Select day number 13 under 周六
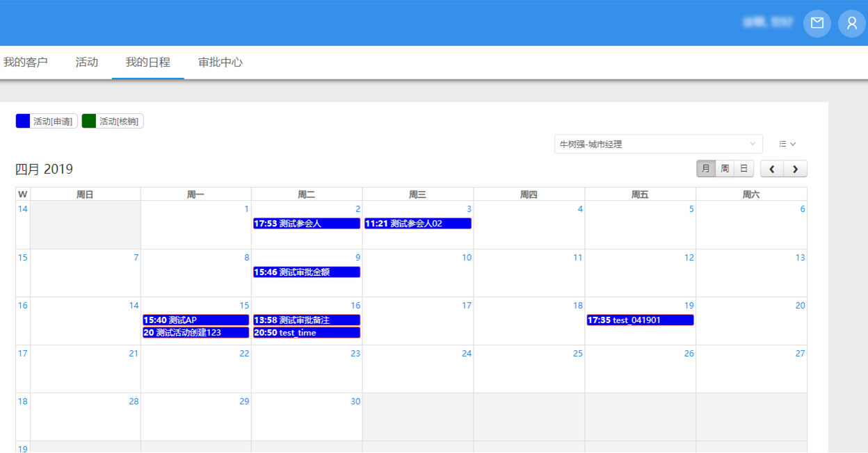868x453 pixels. (801, 258)
